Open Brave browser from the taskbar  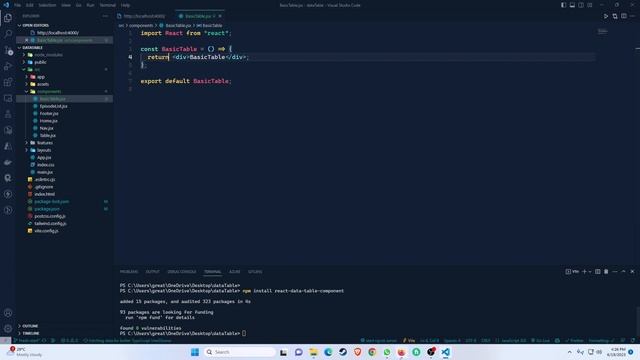coord(358,352)
